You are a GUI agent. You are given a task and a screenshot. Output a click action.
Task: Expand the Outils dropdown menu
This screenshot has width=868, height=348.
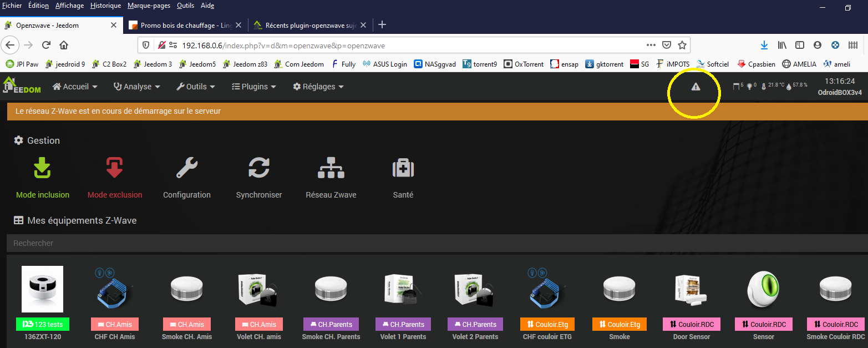[196, 87]
